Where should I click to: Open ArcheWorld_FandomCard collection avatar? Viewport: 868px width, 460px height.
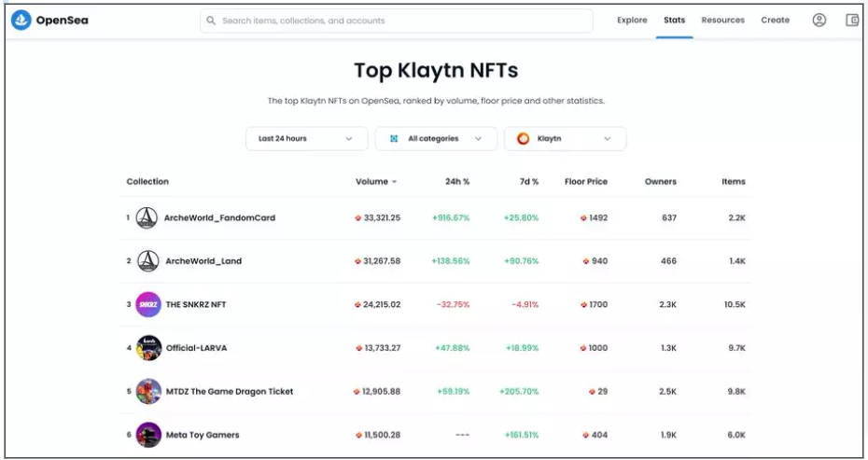147,218
